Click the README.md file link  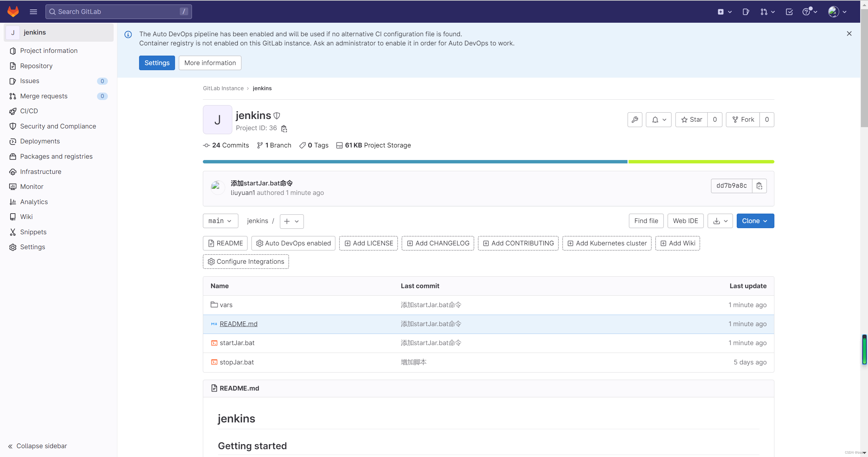click(x=238, y=323)
